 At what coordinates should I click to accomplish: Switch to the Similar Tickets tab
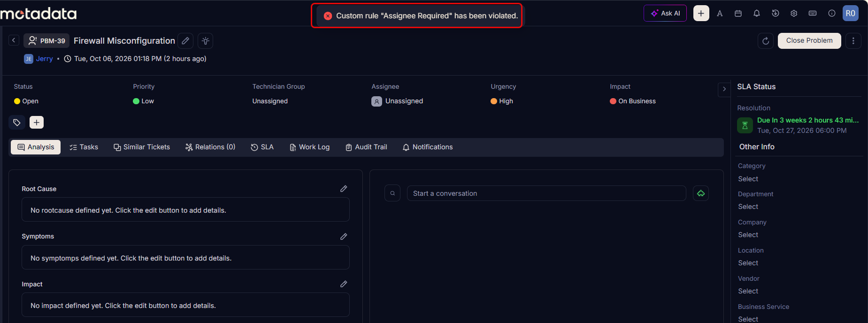[142, 147]
